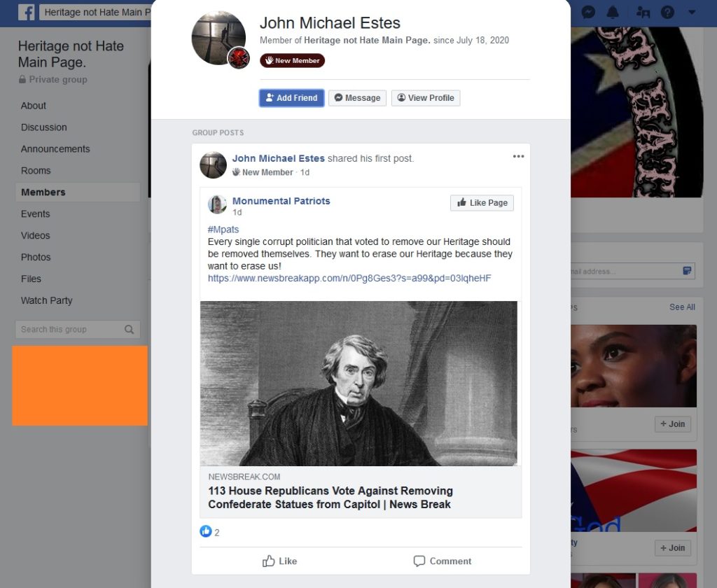Open the newsbreakapp.com link in post
Viewport: 717px width, 588px height.
349,278
